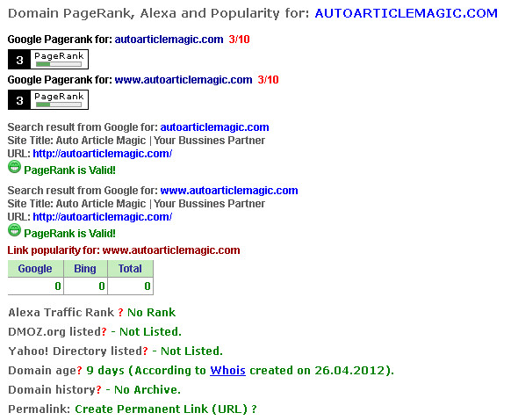Open the Whois link
The image size is (511, 420).
[x=227, y=371]
